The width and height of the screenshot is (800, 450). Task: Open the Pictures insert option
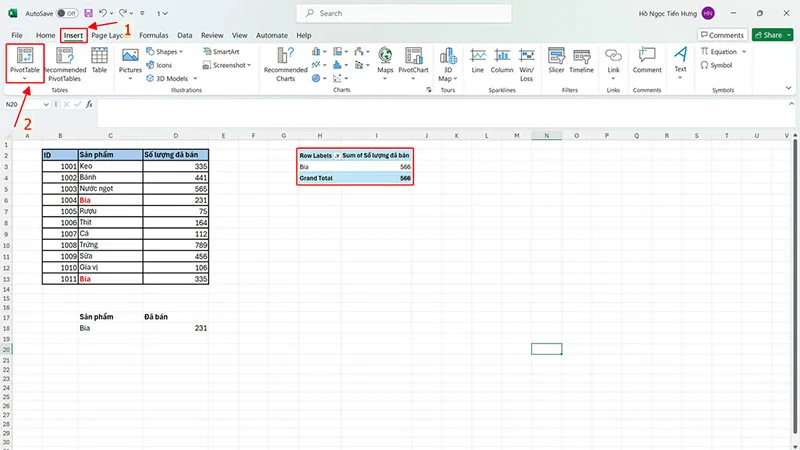click(130, 64)
